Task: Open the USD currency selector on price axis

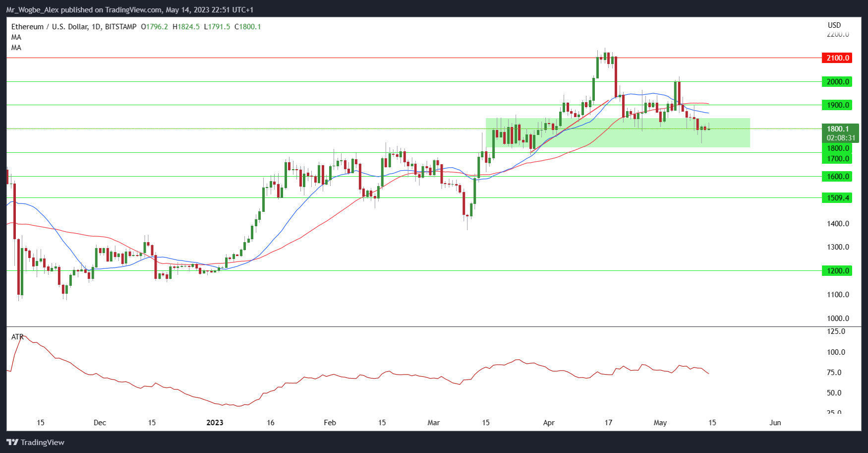Action: [834, 25]
